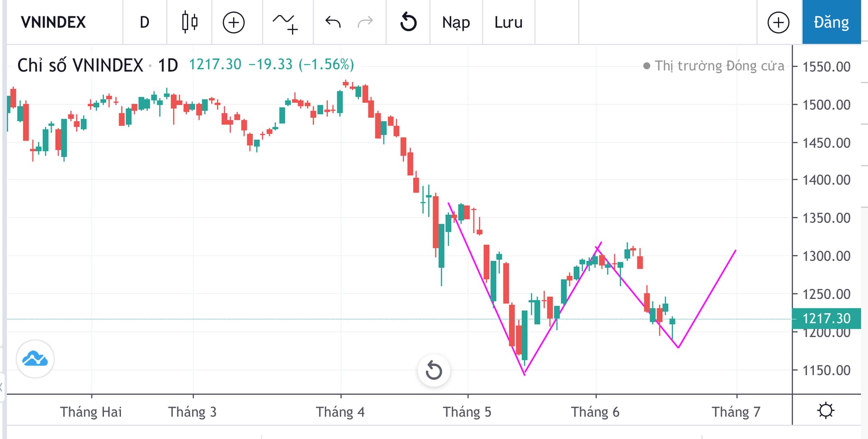Open the Nạp load chart menu
Screen dimensions: 868x439
[456, 22]
